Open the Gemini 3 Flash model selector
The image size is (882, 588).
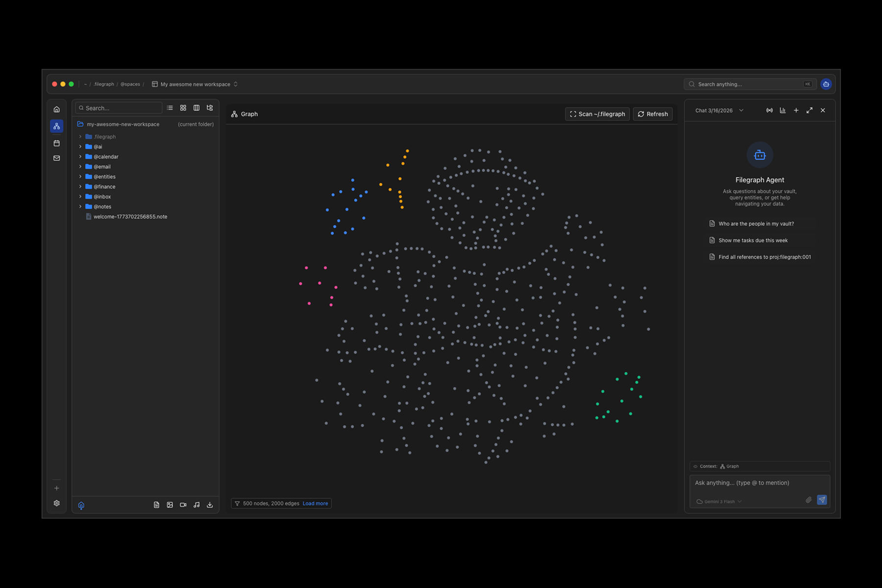pyautogui.click(x=719, y=502)
